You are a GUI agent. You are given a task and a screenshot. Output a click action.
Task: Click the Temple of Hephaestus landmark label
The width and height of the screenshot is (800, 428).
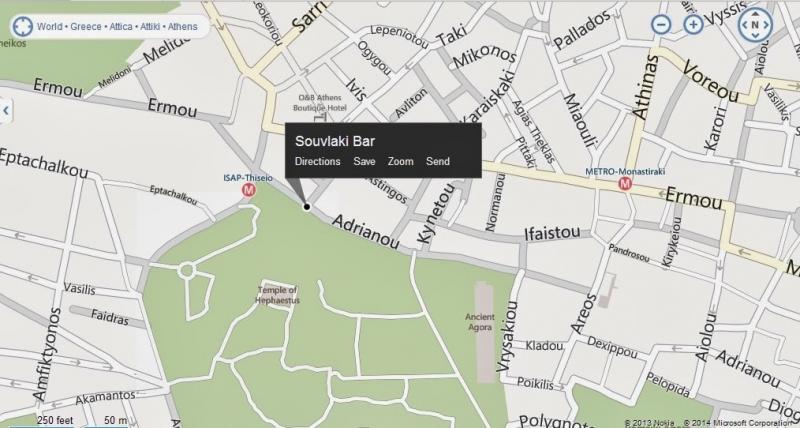(278, 295)
